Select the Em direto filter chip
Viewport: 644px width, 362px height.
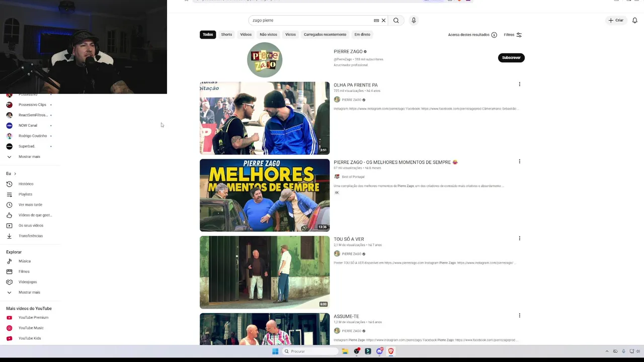click(362, 35)
